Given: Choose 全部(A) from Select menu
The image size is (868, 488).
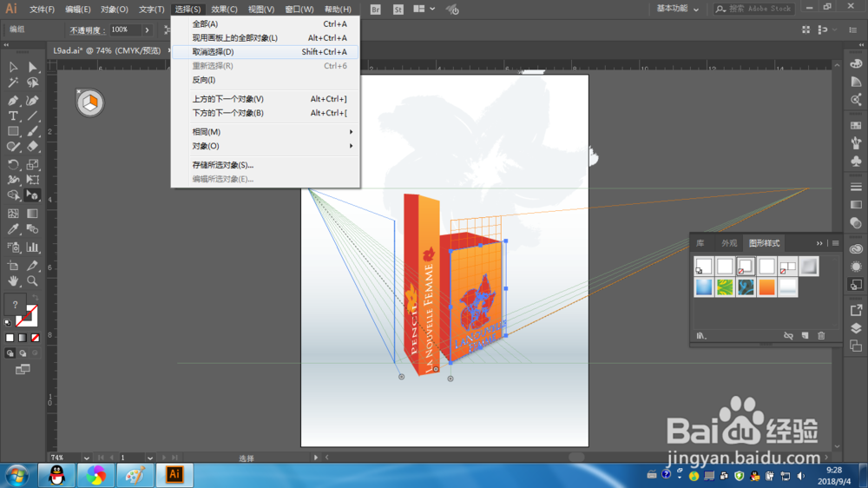Looking at the screenshot, I should [x=265, y=23].
